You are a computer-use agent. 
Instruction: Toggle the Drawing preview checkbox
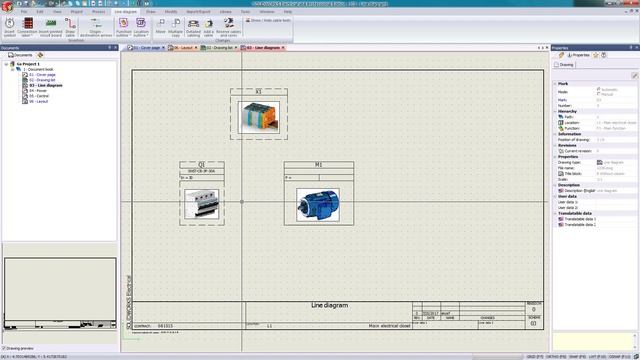click(4, 348)
